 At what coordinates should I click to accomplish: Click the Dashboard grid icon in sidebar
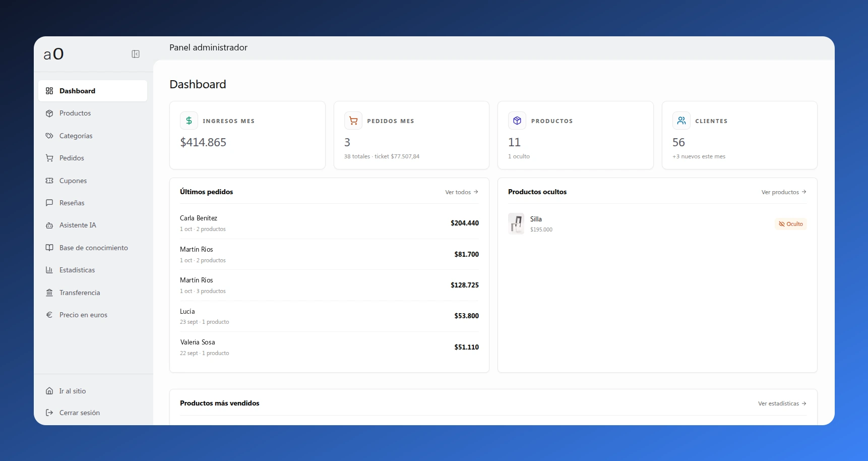(49, 91)
